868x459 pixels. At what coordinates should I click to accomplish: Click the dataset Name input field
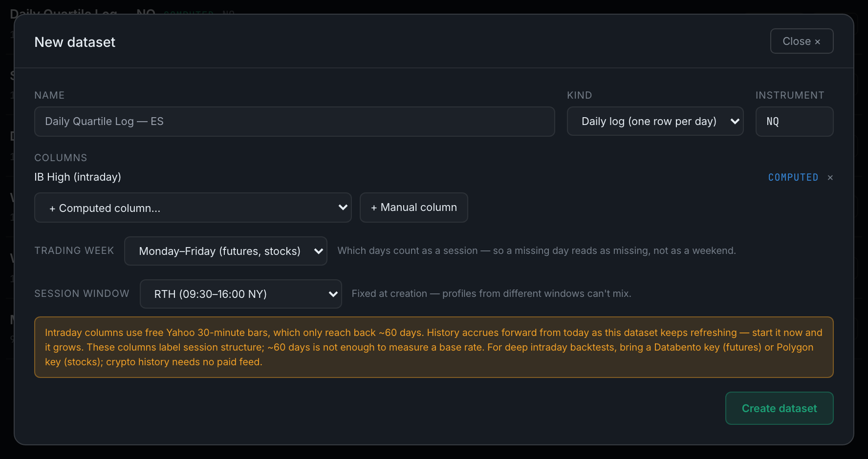pos(294,122)
